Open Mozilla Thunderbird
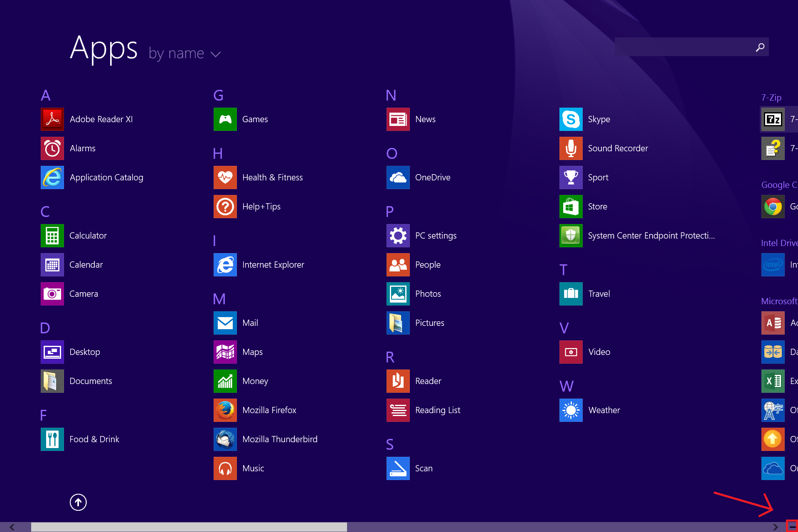The image size is (798, 532). [x=225, y=439]
